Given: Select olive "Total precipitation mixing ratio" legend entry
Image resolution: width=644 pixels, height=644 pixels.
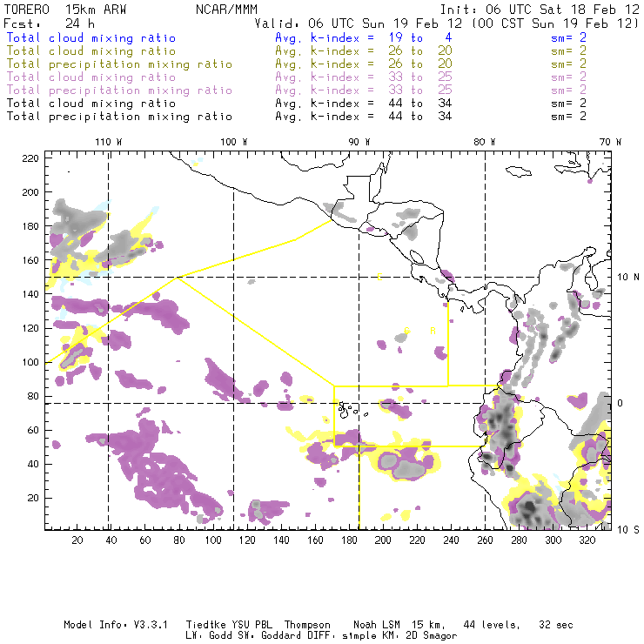Looking at the screenshot, I should 119,64.
